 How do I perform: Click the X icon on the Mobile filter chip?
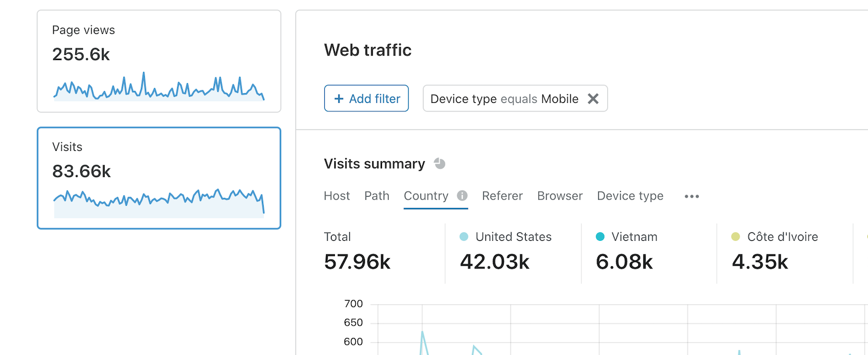pos(593,98)
